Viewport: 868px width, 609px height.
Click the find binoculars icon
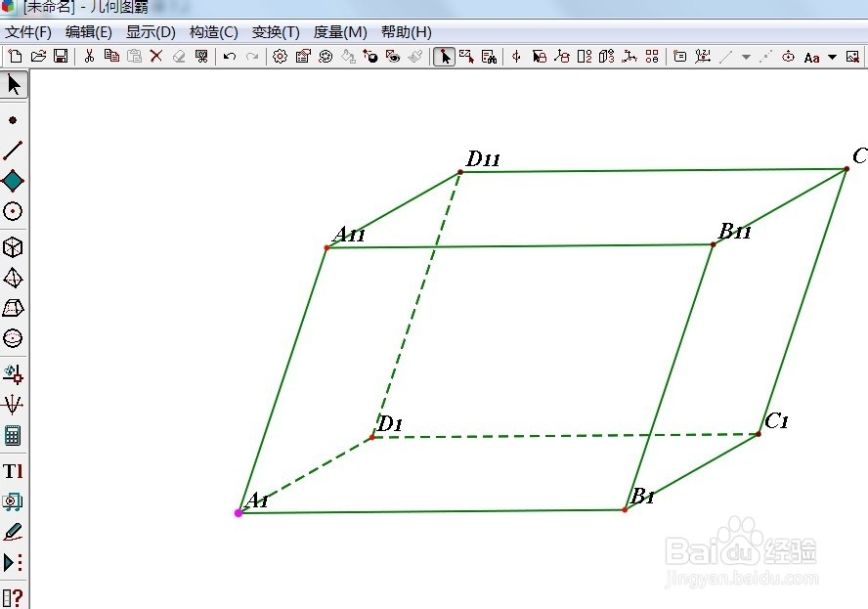point(490,56)
